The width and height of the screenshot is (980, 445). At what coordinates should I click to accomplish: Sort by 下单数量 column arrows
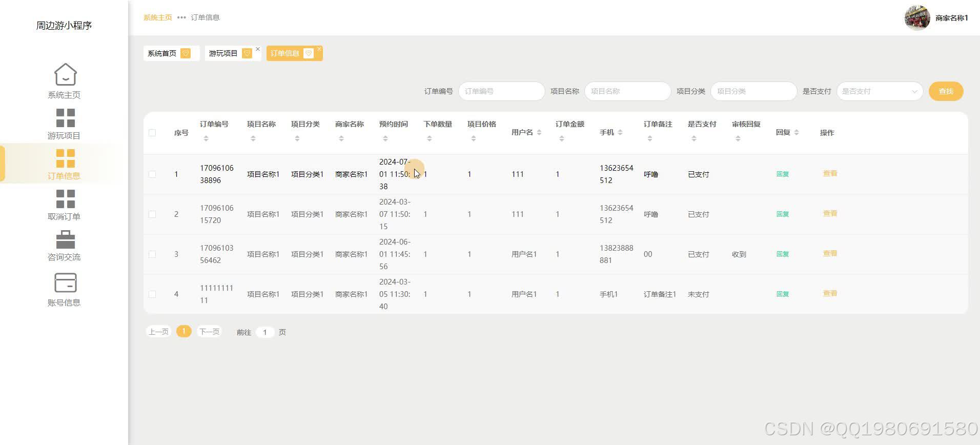[x=430, y=138]
